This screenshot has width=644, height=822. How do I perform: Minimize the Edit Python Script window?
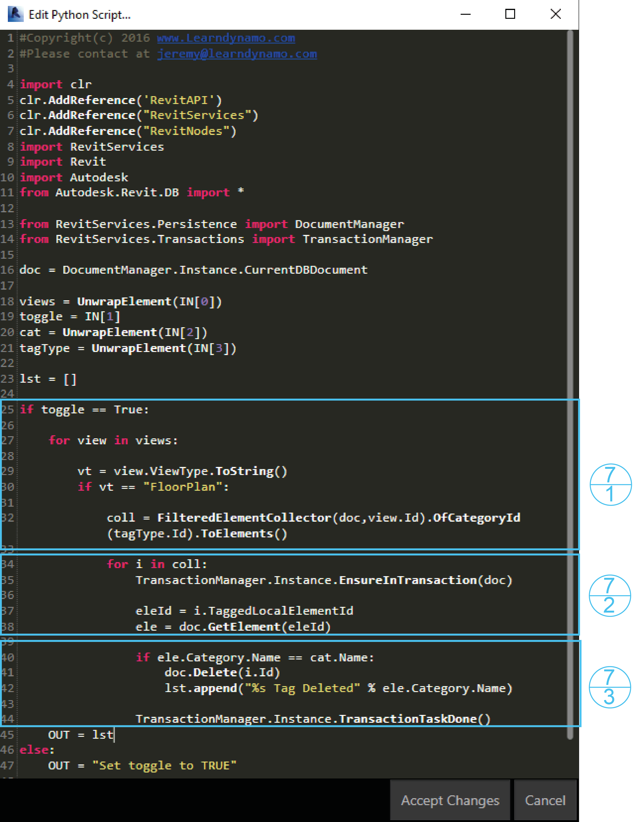pyautogui.click(x=466, y=14)
